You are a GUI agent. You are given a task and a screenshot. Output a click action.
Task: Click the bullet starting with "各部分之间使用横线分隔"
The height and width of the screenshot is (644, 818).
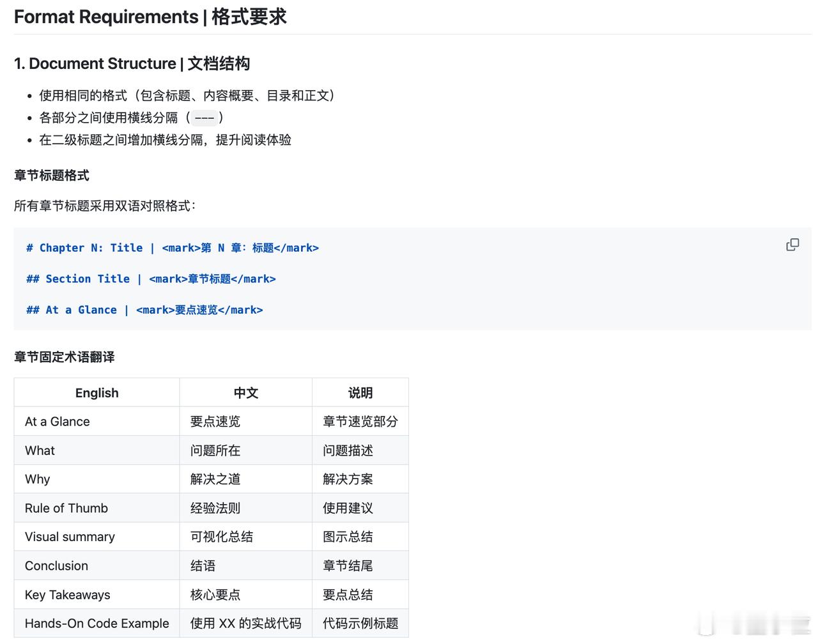pos(132,118)
